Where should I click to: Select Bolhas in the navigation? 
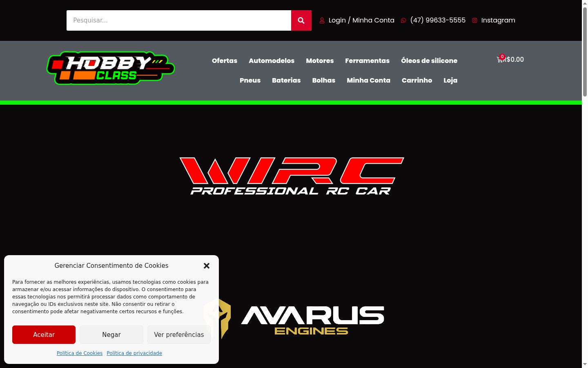(x=324, y=80)
